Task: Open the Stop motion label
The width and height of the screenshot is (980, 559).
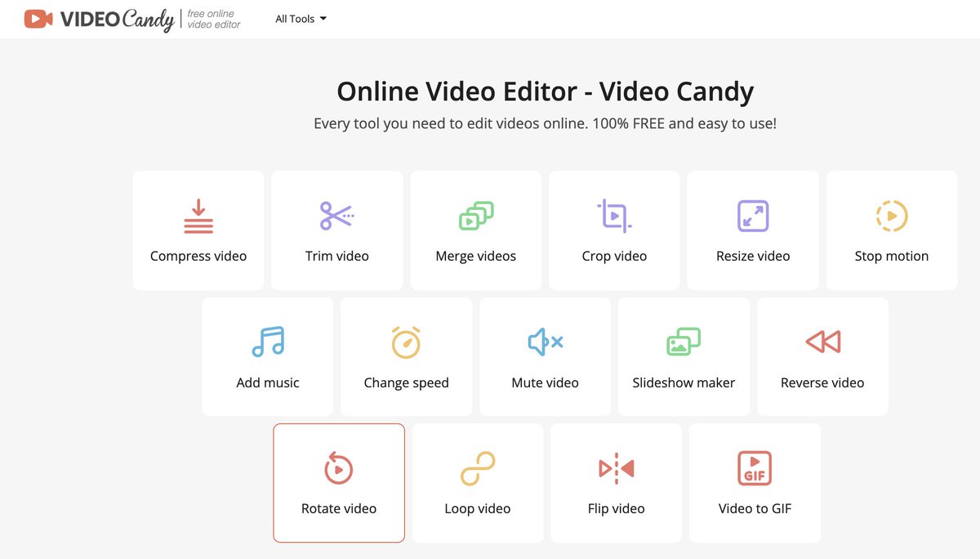Action: (x=892, y=256)
